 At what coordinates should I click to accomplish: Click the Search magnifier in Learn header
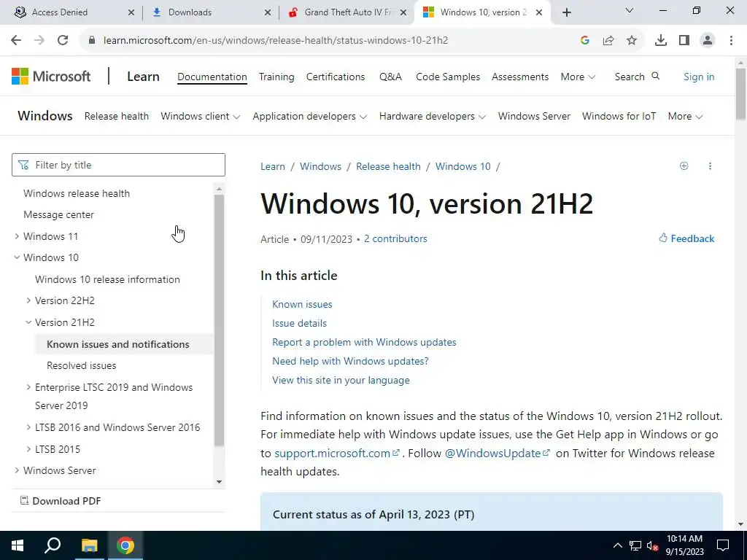pos(656,76)
